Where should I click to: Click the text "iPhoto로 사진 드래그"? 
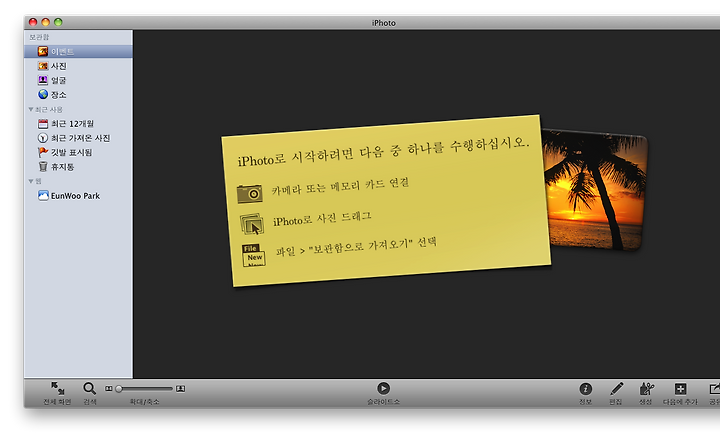[x=322, y=219]
